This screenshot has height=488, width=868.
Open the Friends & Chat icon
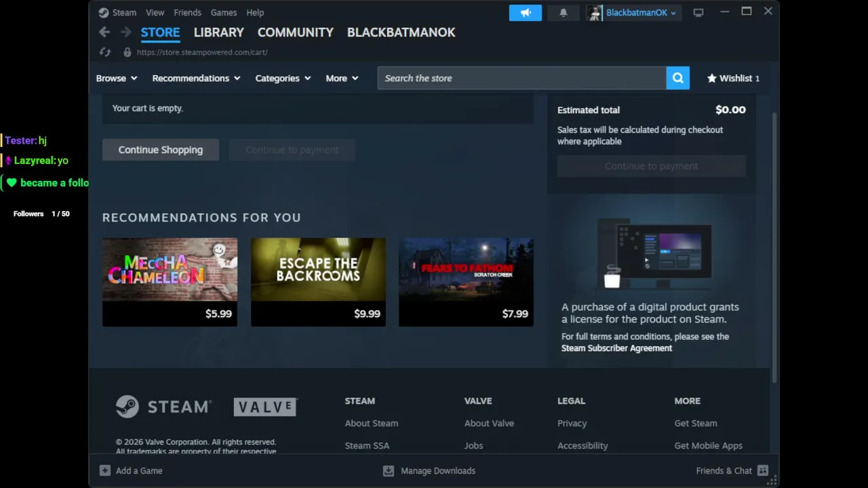(763, 470)
